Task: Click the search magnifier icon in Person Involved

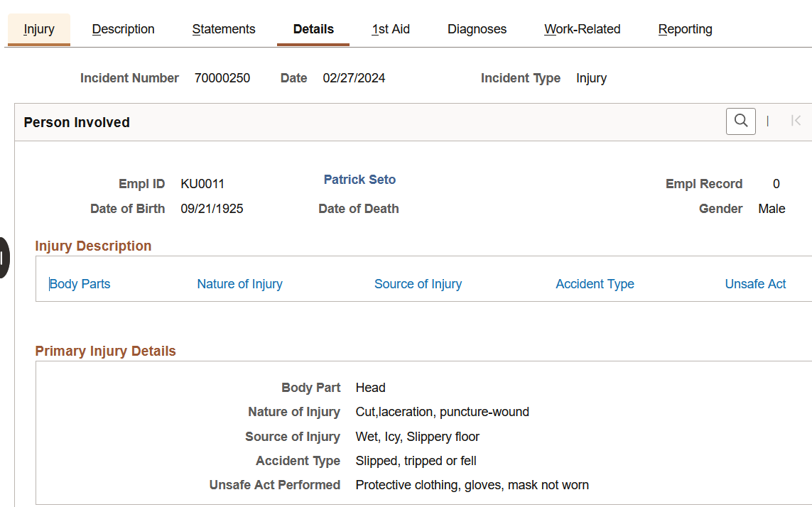Action: click(740, 121)
